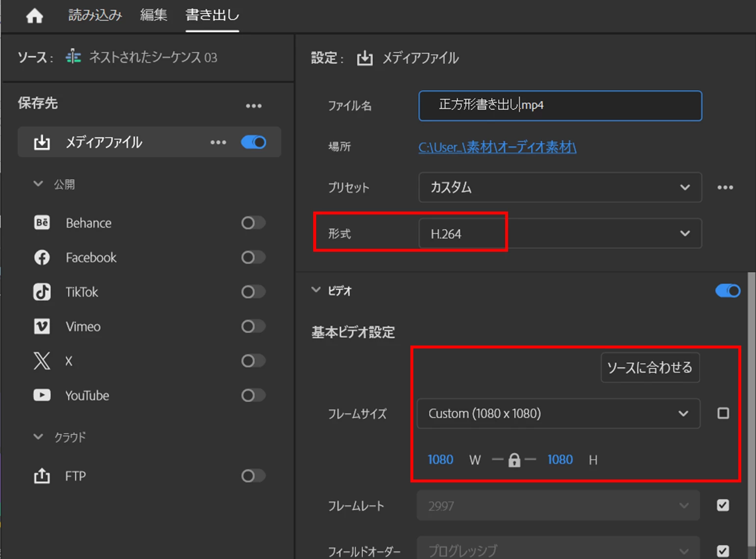Uncheck the フィールドオーダー checkbox
Viewport: 756px width, 559px height.
[723, 551]
